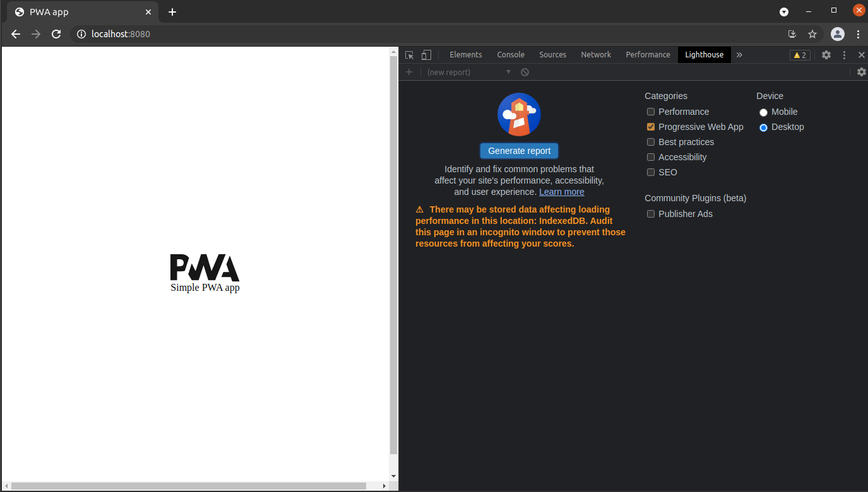
Task: Click the clear reports block icon
Action: click(525, 72)
